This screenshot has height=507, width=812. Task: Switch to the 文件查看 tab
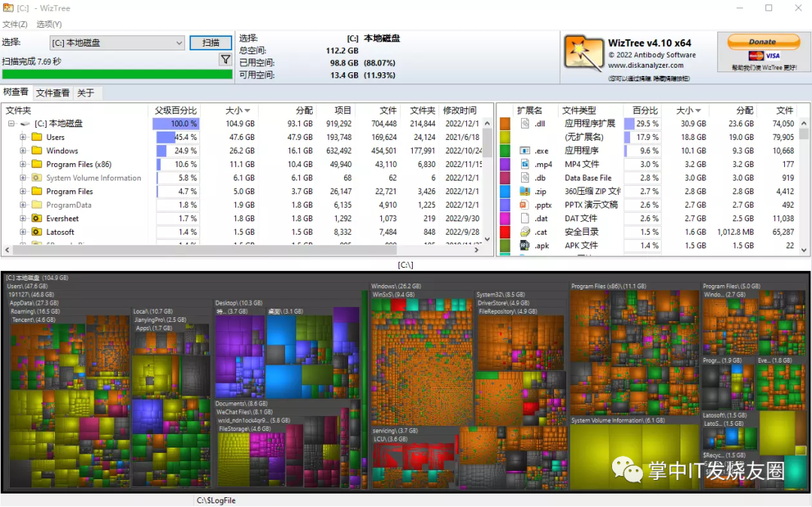click(53, 93)
